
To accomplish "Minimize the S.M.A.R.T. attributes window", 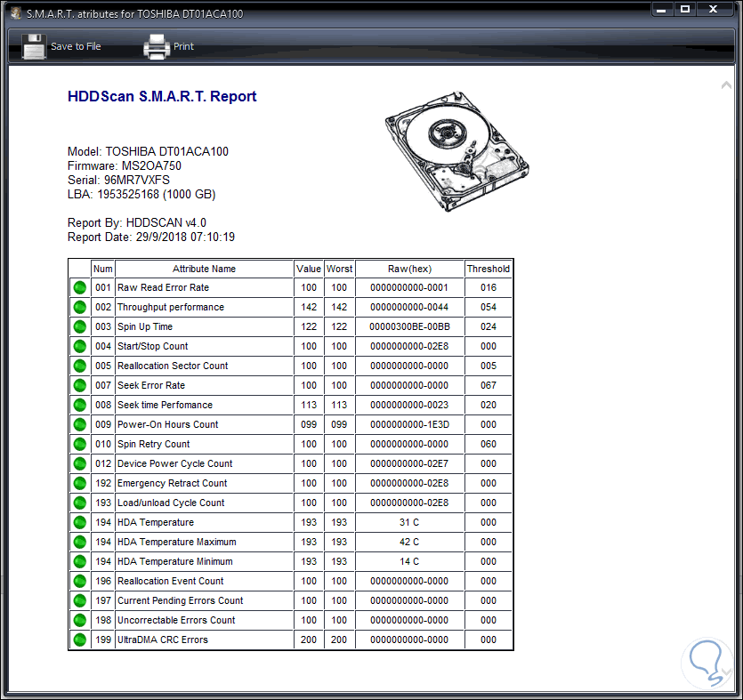I will [x=661, y=9].
